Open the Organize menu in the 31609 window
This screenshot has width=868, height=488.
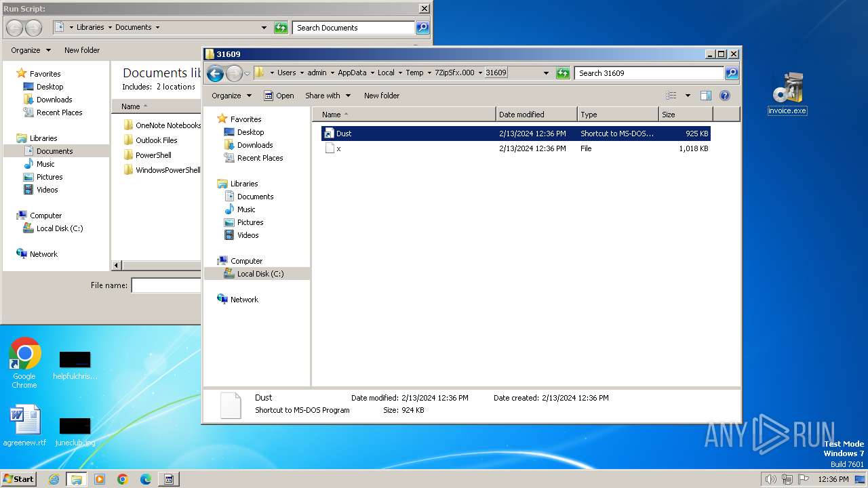click(231, 96)
